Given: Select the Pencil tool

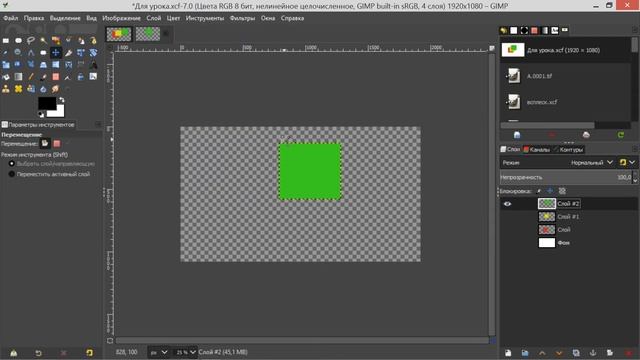Looking at the screenshot, I should pyautogui.click(x=31, y=77).
